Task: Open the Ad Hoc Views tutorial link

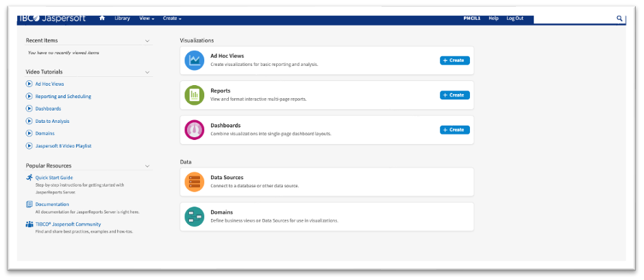Action: pyautogui.click(x=50, y=84)
